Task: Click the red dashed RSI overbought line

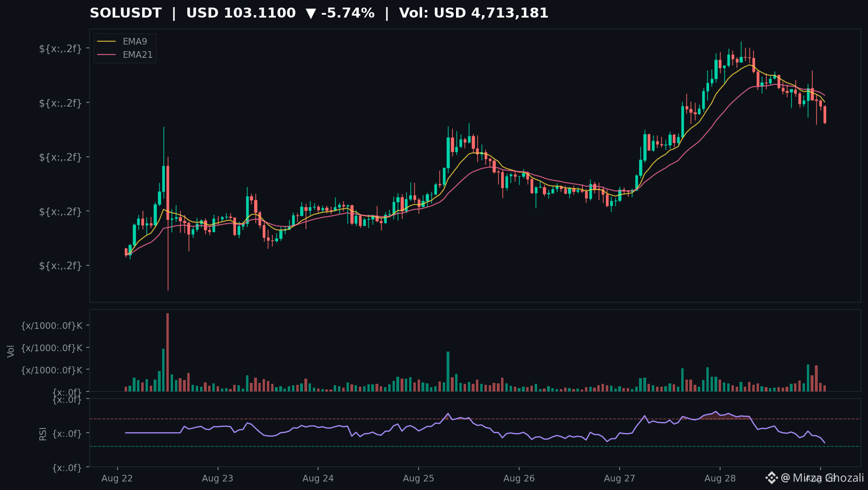Action: click(475, 419)
